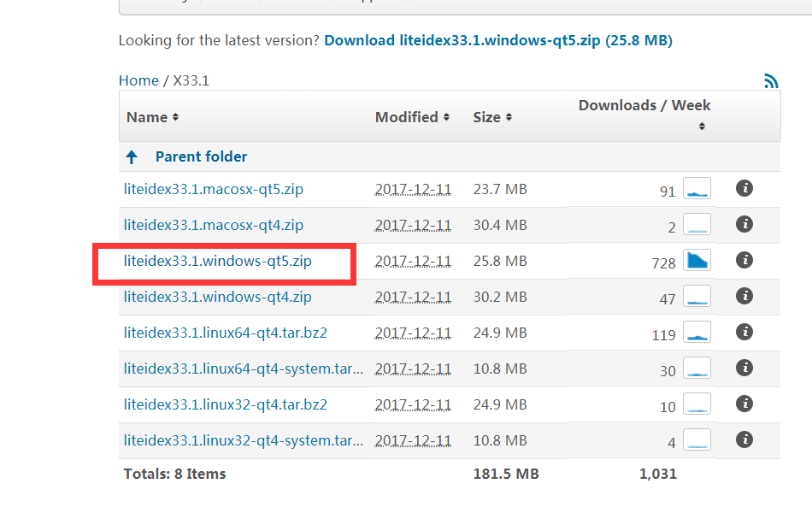The width and height of the screenshot is (812, 525).
Task: Sort file list by Name column
Action: tap(152, 117)
